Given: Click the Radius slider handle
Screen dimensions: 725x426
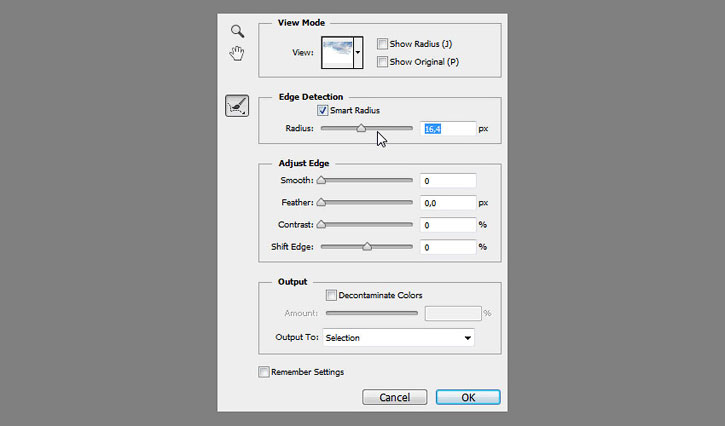Looking at the screenshot, I should 361,128.
